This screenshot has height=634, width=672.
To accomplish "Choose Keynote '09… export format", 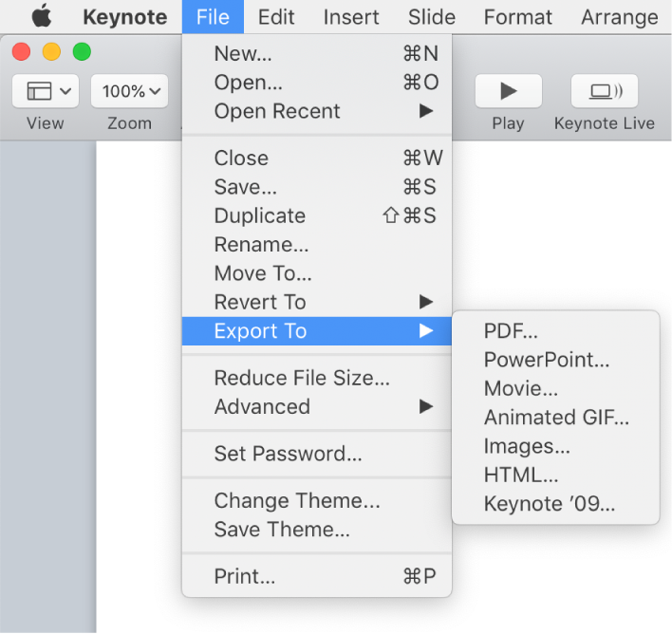I will [550, 504].
